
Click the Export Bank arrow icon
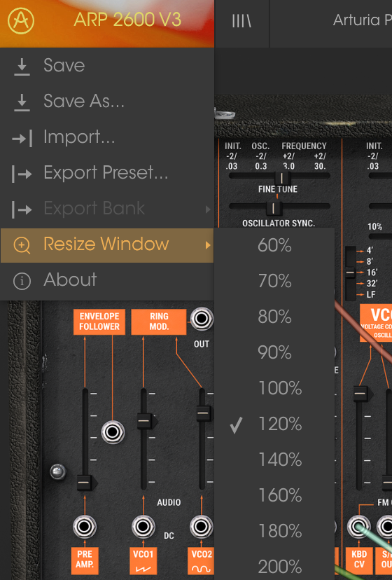tap(22, 209)
